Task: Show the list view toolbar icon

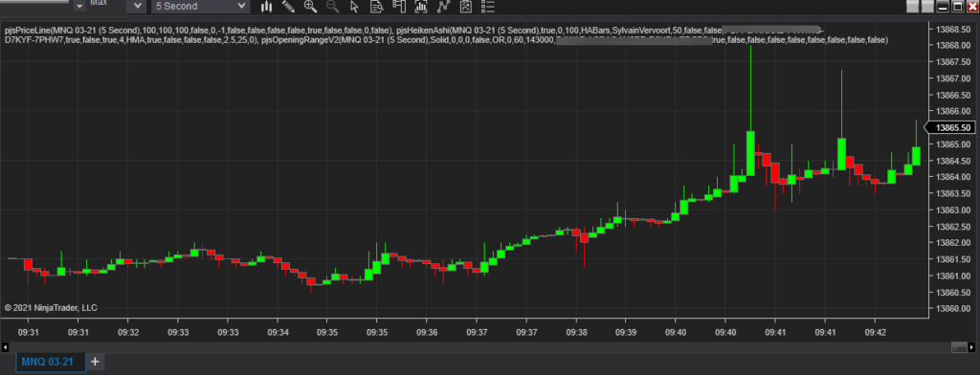Action: point(487,7)
